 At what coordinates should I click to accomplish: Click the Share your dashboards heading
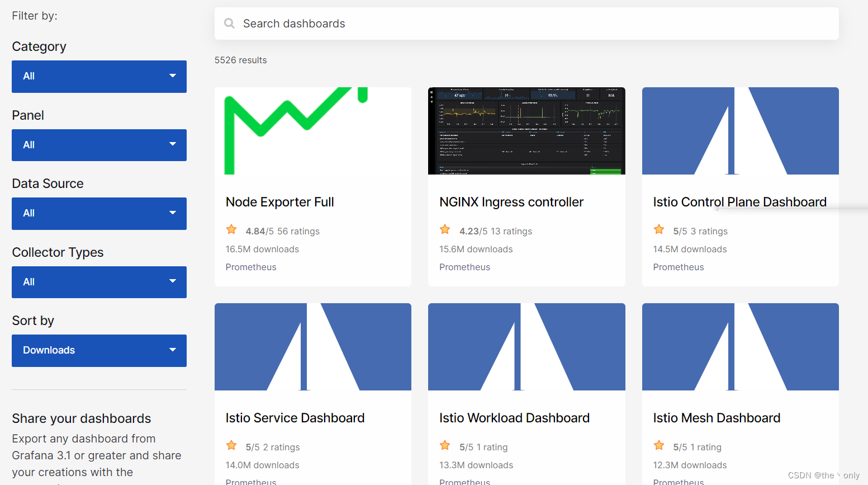82,418
